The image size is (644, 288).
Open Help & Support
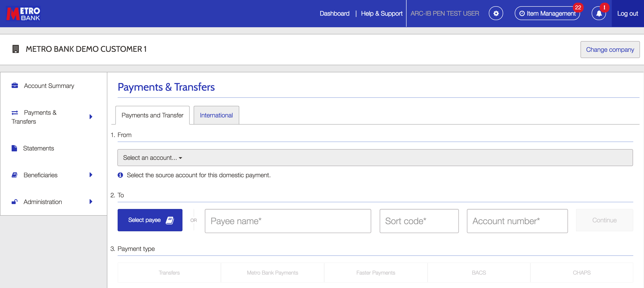pyautogui.click(x=381, y=13)
